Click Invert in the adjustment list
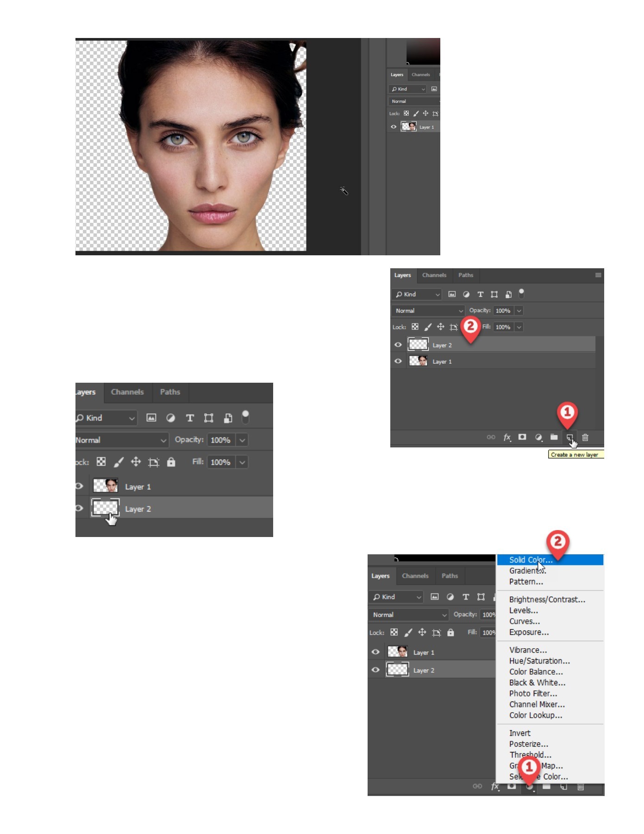Screen dimensions: 644x834 coord(520,733)
